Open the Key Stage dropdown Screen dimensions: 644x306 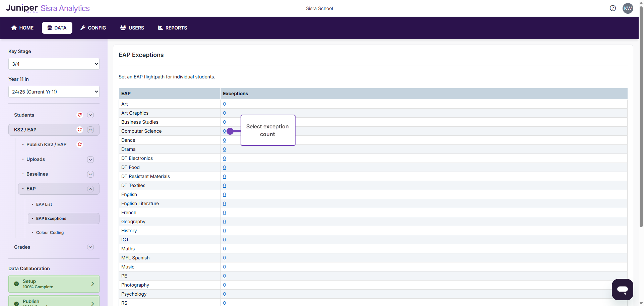point(54,64)
